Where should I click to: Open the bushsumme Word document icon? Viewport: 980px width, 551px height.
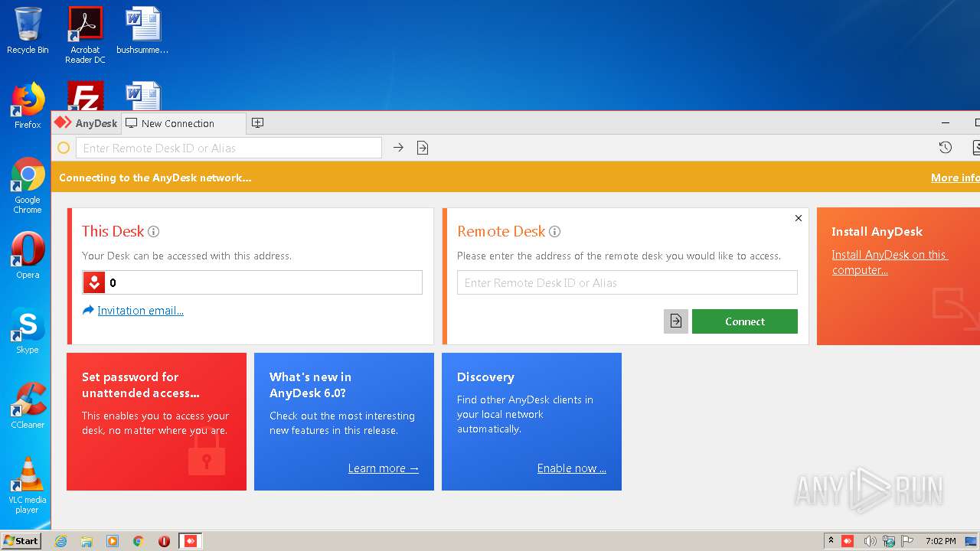[x=142, y=31]
